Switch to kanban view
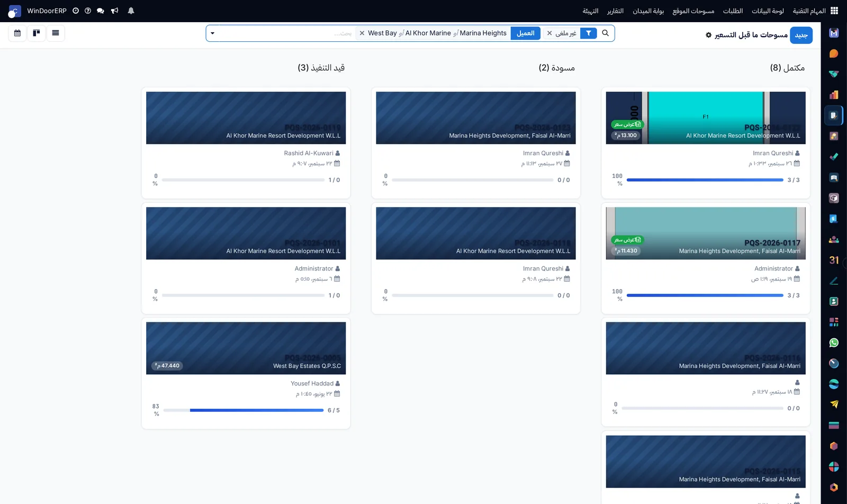This screenshot has width=847, height=504. [37, 33]
